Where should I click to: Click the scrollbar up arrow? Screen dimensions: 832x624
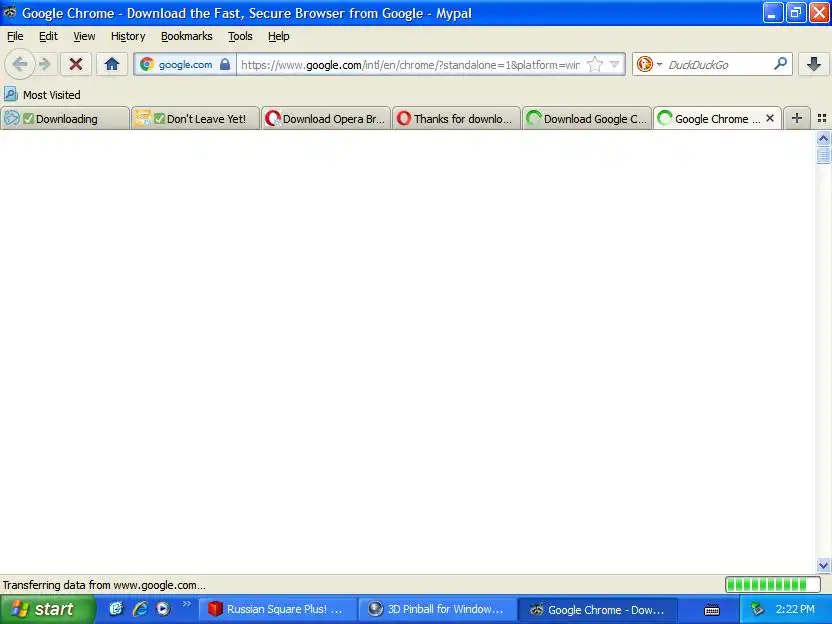tap(824, 138)
